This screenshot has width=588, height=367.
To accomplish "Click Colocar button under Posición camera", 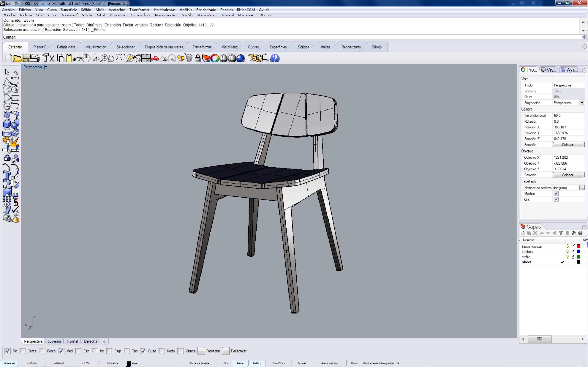I will tap(569, 144).
